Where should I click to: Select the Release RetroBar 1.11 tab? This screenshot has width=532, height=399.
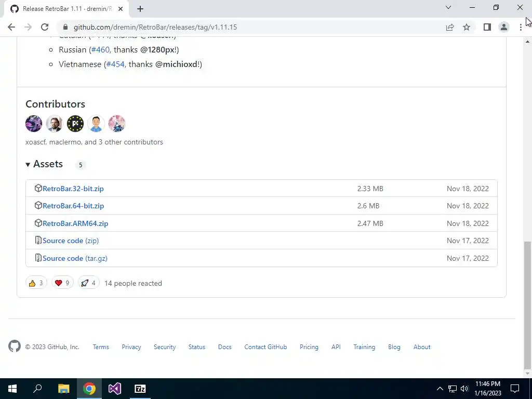click(x=66, y=9)
